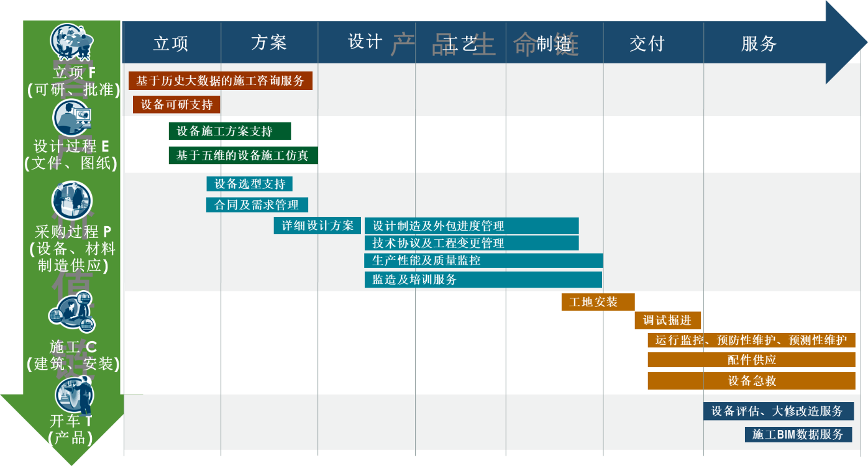Select the 制造 column header
The width and height of the screenshot is (868, 466).
tap(554, 43)
